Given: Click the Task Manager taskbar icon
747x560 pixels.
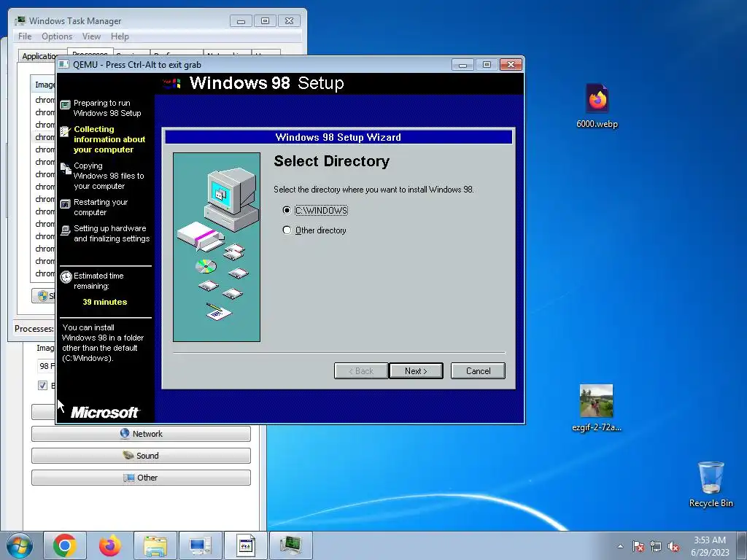Looking at the screenshot, I should [291, 545].
